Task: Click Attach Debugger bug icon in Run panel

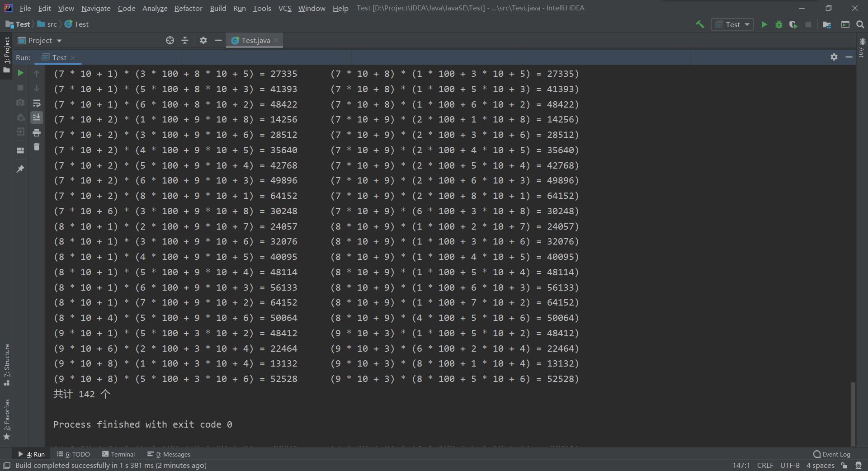Action: coord(20,118)
